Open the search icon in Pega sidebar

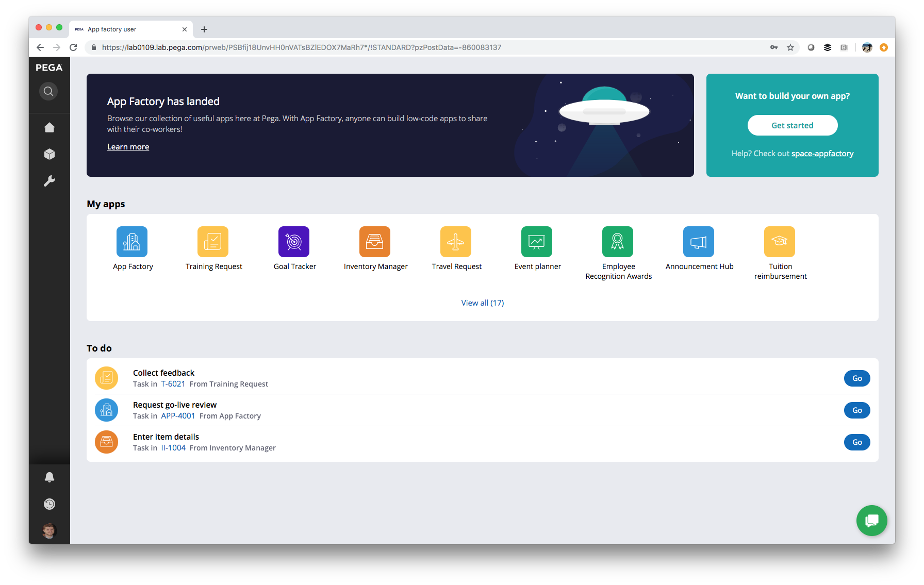[x=48, y=91]
